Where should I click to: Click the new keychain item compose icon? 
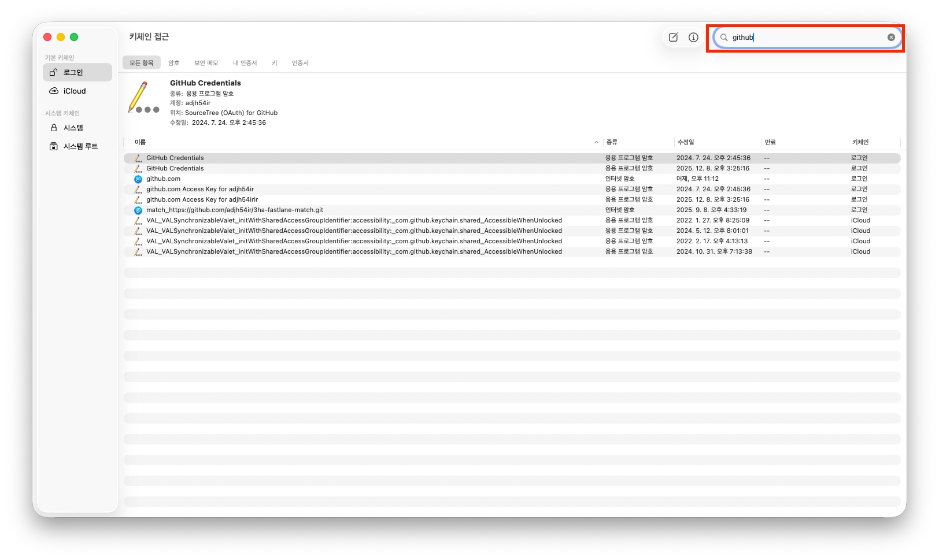pos(674,37)
